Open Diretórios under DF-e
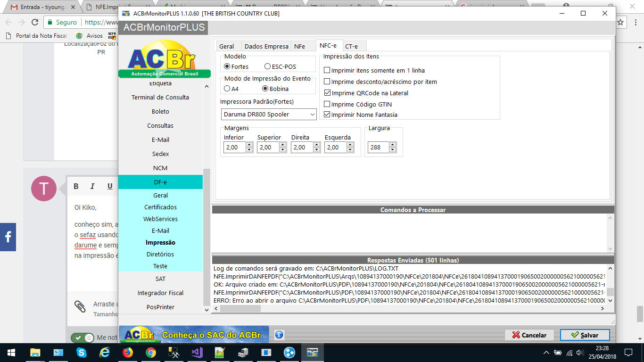This screenshot has width=644, height=362. tap(160, 254)
